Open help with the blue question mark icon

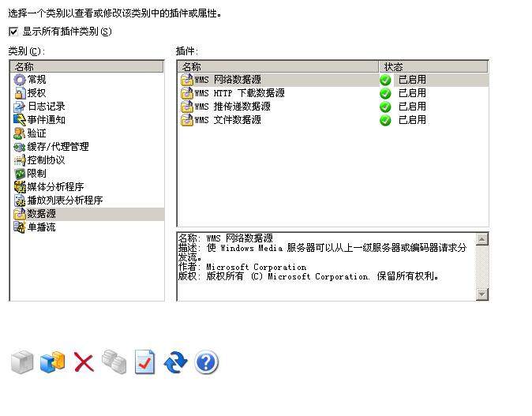click(206, 362)
